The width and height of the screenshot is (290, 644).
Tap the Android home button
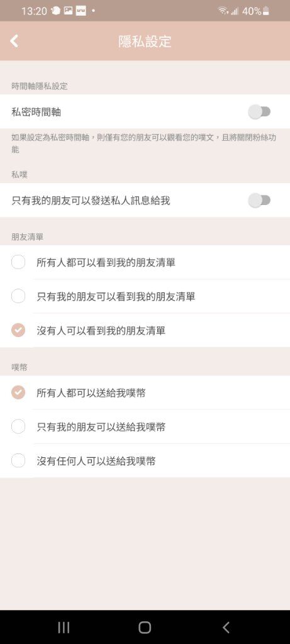point(145,627)
